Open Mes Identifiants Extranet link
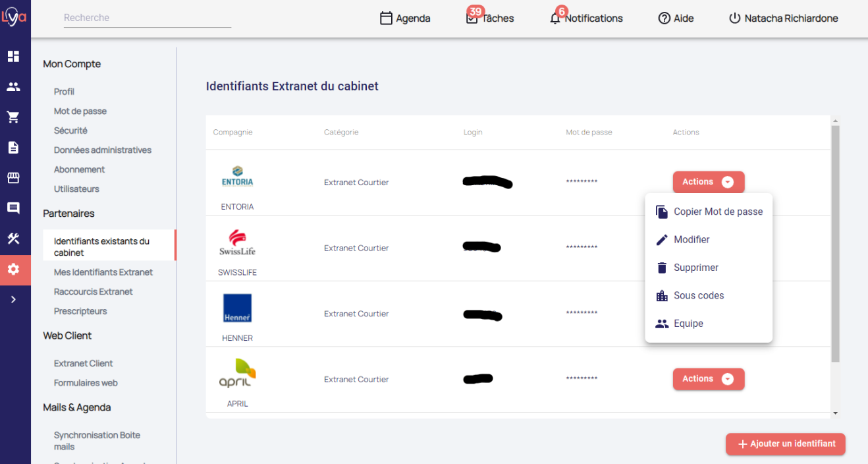Viewport: 868px width, 464px height. 103,272
